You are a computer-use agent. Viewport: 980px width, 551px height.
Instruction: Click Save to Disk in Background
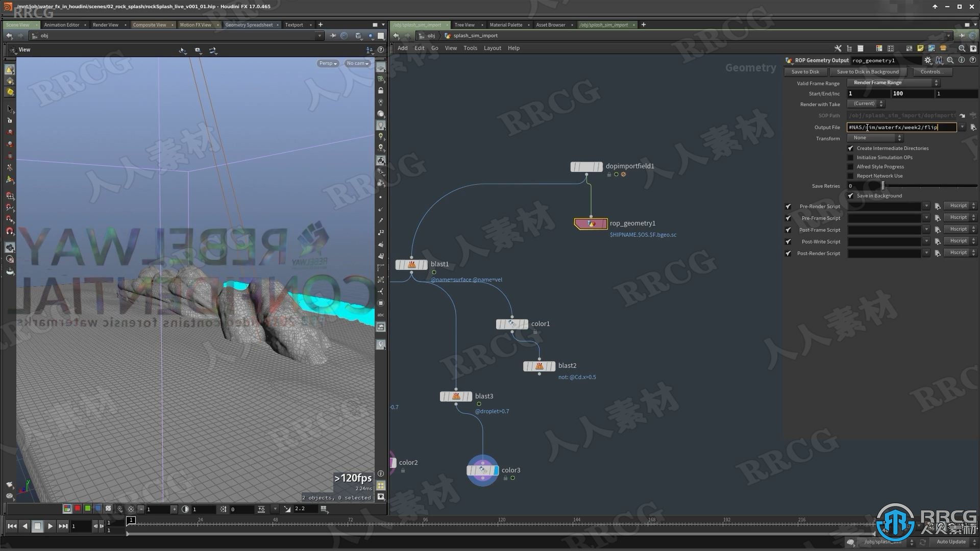(868, 72)
